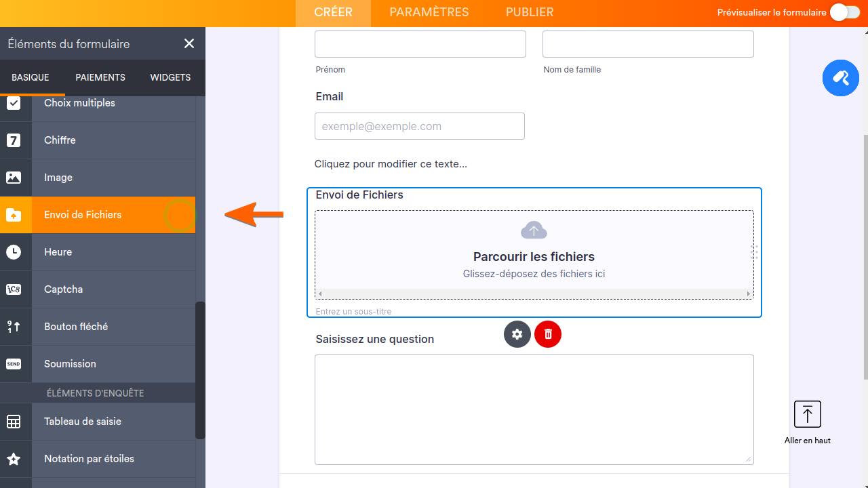Click the page vertical scrollbar thumb

pyautogui.click(x=865, y=258)
